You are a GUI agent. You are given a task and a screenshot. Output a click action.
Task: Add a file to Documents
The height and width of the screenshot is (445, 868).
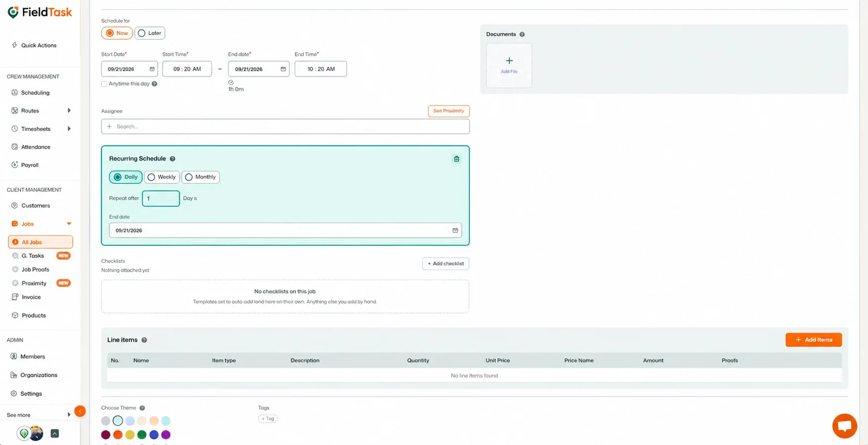pyautogui.click(x=509, y=65)
